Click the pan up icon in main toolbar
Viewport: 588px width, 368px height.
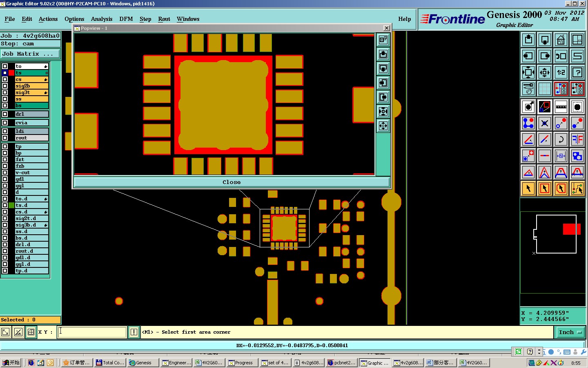pos(528,40)
